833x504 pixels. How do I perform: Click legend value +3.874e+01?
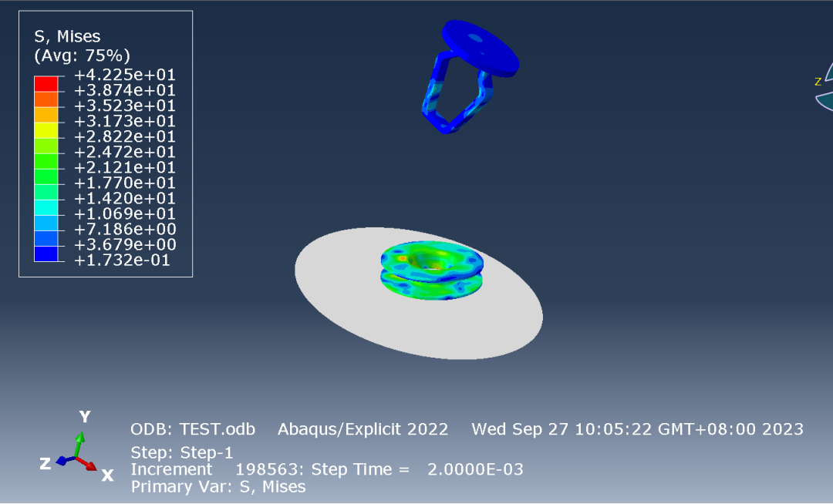(x=125, y=90)
